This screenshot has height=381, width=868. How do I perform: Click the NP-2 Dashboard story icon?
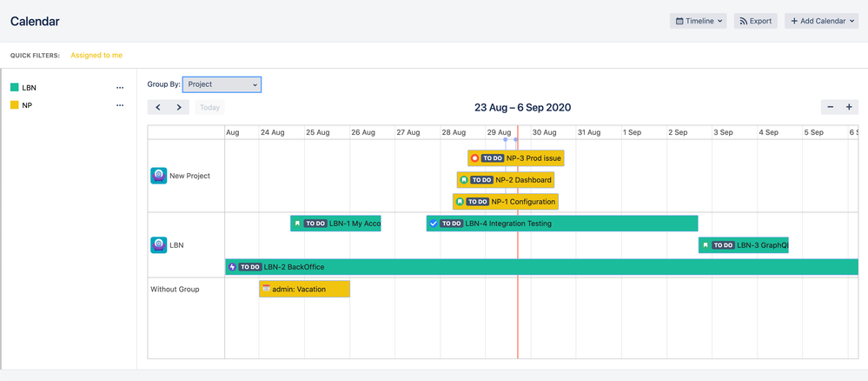464,180
